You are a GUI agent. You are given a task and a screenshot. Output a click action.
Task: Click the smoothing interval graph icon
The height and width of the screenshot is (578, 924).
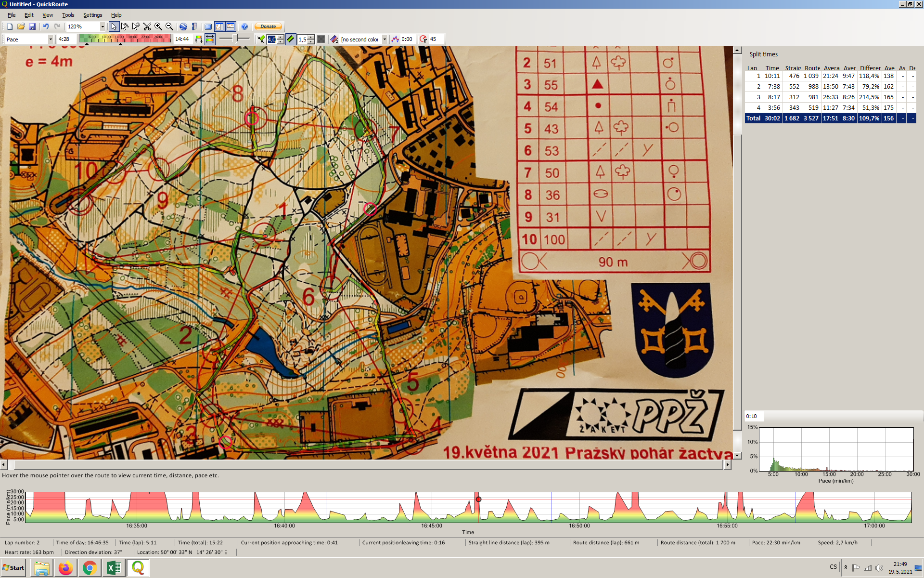[x=395, y=39]
